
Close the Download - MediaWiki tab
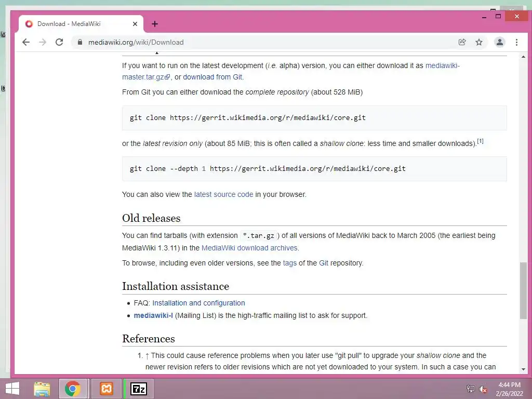tap(135, 24)
